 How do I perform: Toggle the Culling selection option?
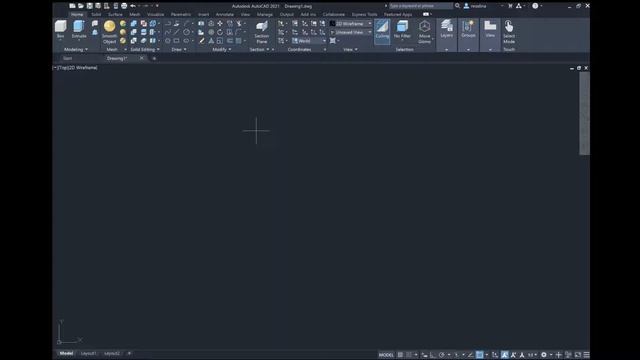(x=382, y=31)
